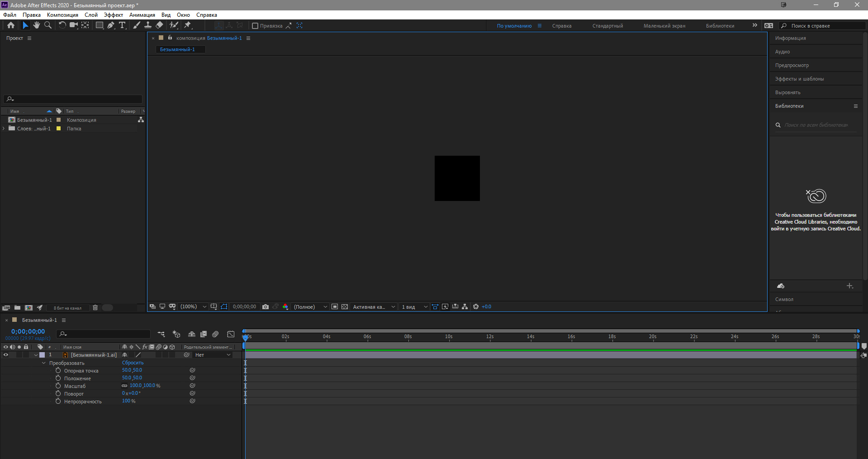Open the Предпросмотр panel
Image resolution: width=868 pixels, height=459 pixels.
(792, 65)
